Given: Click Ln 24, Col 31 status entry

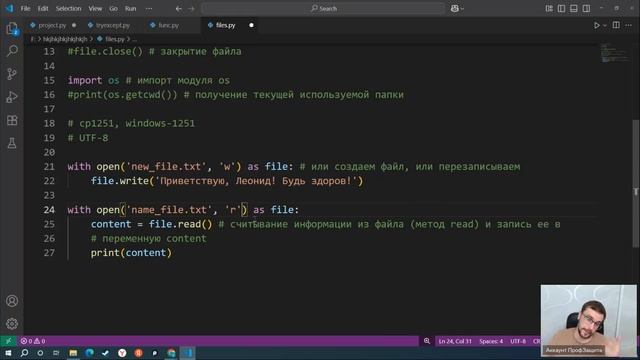Looking at the screenshot, I should click(x=455, y=341).
